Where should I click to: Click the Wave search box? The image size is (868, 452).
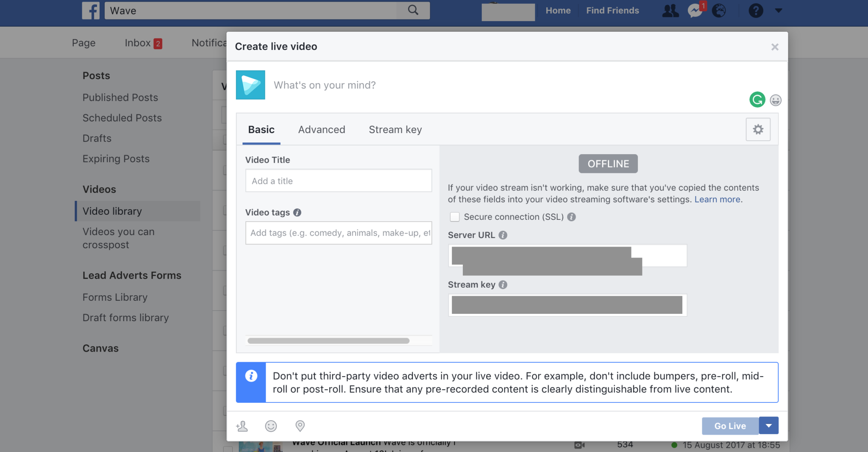251,11
